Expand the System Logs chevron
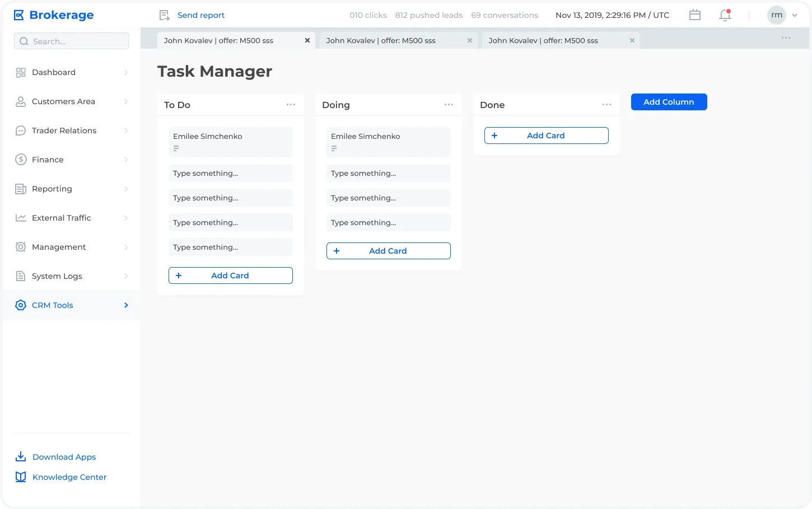812x509 pixels. click(126, 276)
